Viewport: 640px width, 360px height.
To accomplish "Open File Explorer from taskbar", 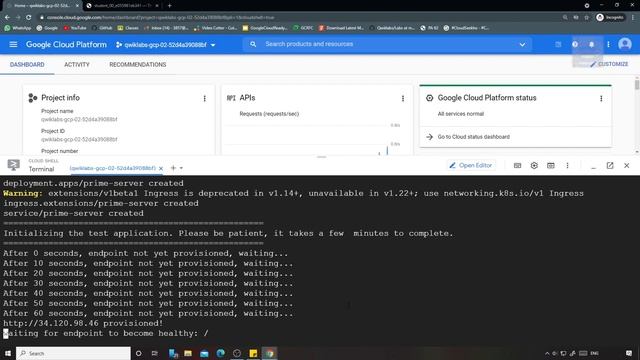I will tap(188, 353).
